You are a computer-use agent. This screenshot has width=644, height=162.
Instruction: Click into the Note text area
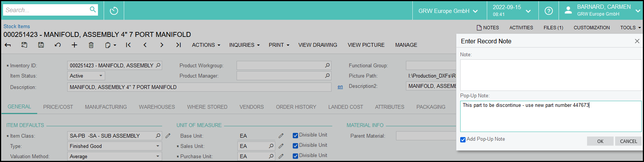551,75
